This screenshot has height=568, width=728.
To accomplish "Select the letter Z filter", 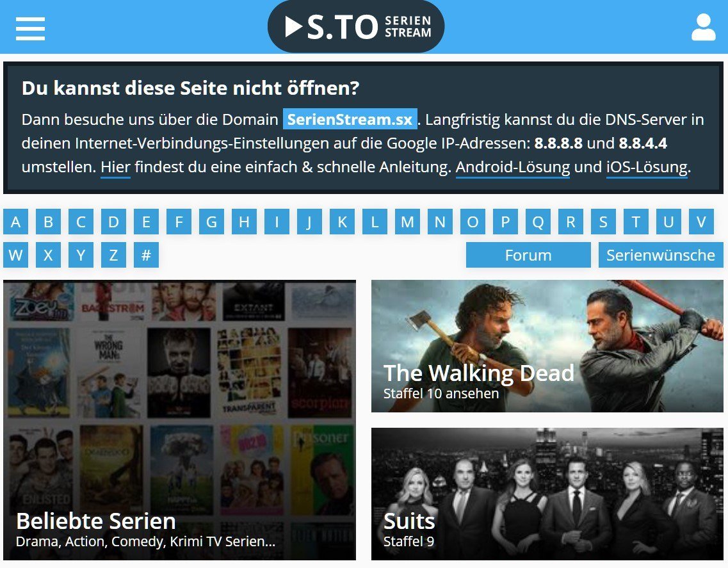I will (x=114, y=255).
